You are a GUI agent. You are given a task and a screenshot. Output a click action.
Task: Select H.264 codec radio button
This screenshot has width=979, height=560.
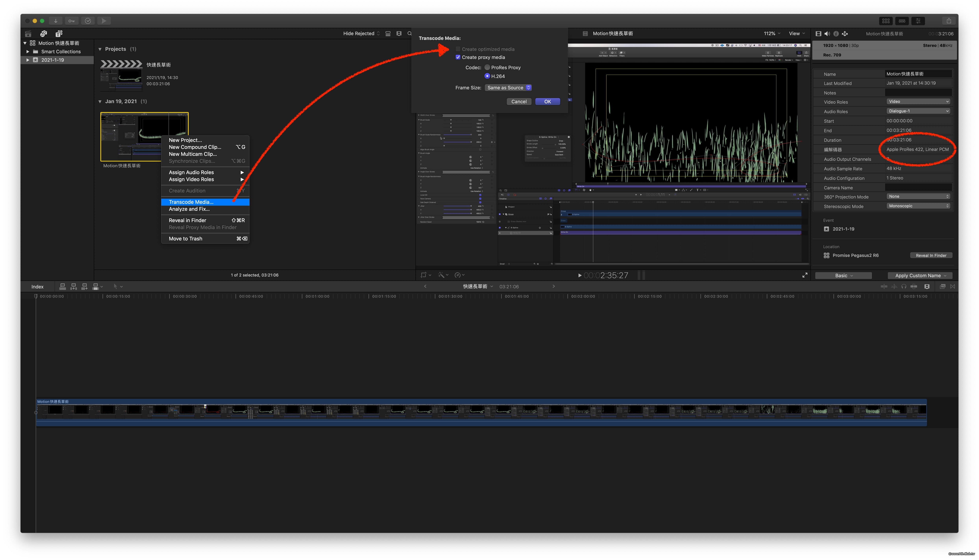pos(487,76)
